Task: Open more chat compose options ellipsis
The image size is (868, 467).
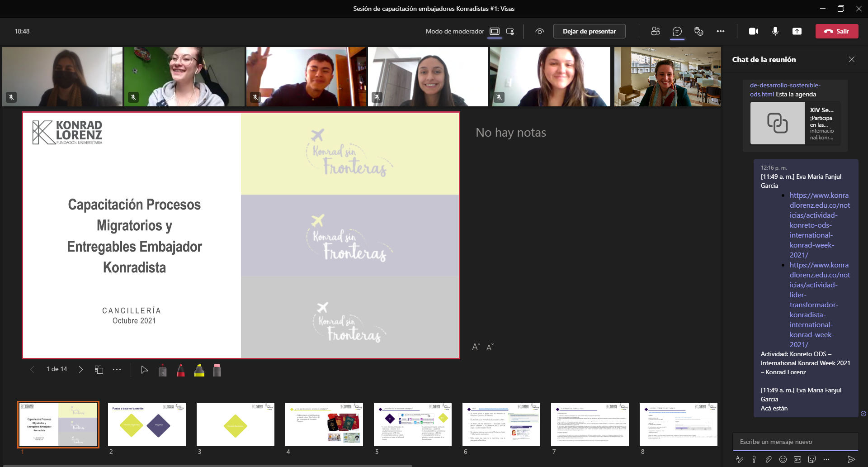Action: (826, 459)
